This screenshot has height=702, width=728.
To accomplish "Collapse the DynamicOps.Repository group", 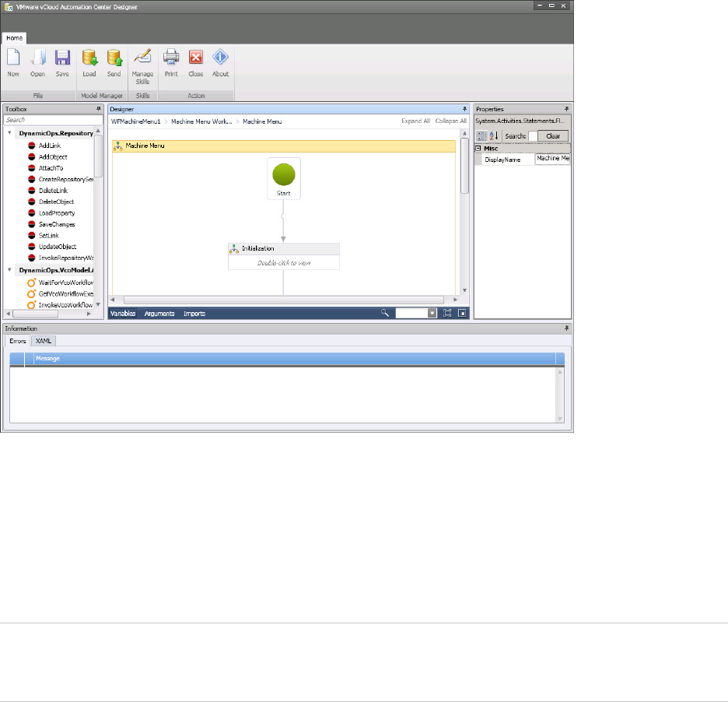I will coord(9,133).
